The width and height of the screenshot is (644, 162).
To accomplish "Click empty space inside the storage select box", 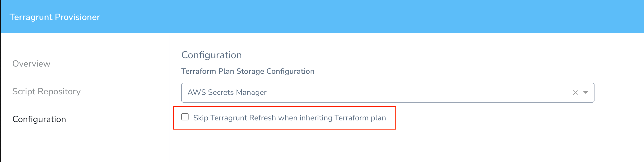I will coord(417,93).
